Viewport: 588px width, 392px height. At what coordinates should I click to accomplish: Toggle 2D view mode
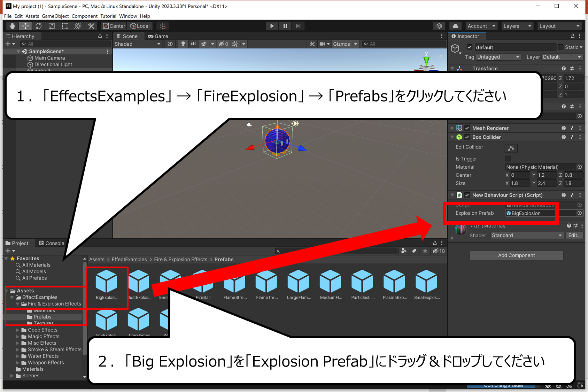coord(170,44)
